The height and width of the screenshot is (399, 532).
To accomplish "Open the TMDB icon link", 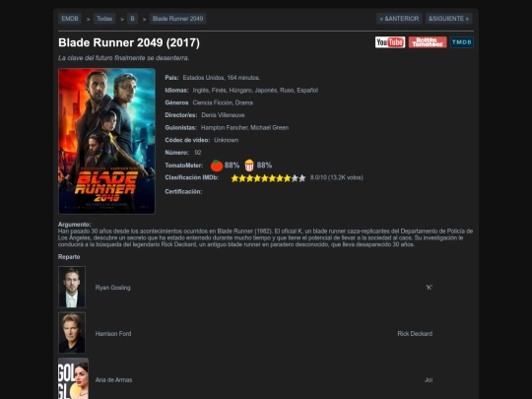I will 462,42.
